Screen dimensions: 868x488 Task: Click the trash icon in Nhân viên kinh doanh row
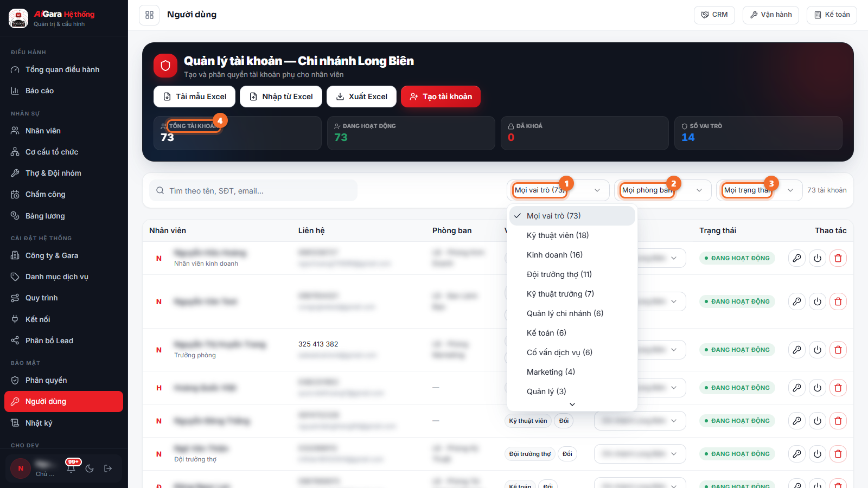click(x=838, y=258)
